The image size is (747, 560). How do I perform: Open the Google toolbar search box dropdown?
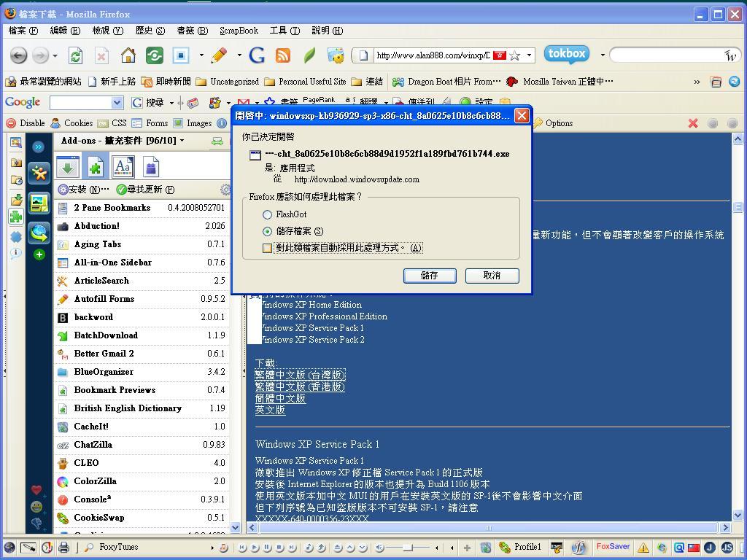tap(117, 103)
